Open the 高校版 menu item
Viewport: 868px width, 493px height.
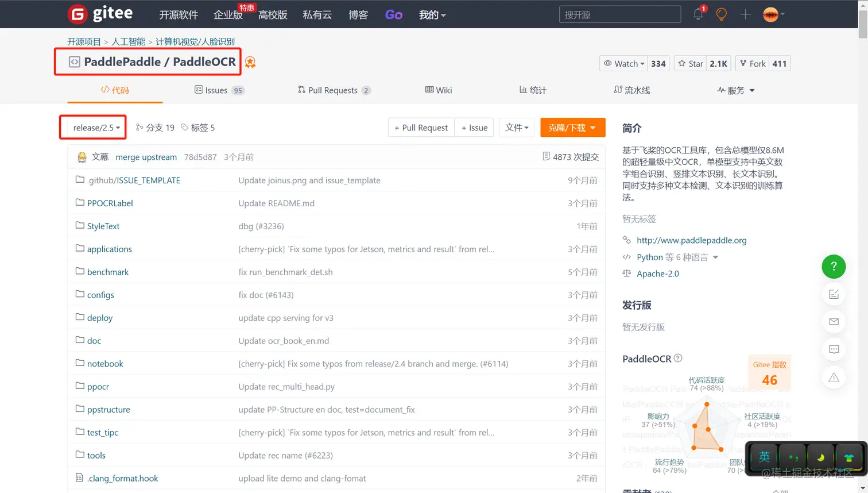coord(273,15)
